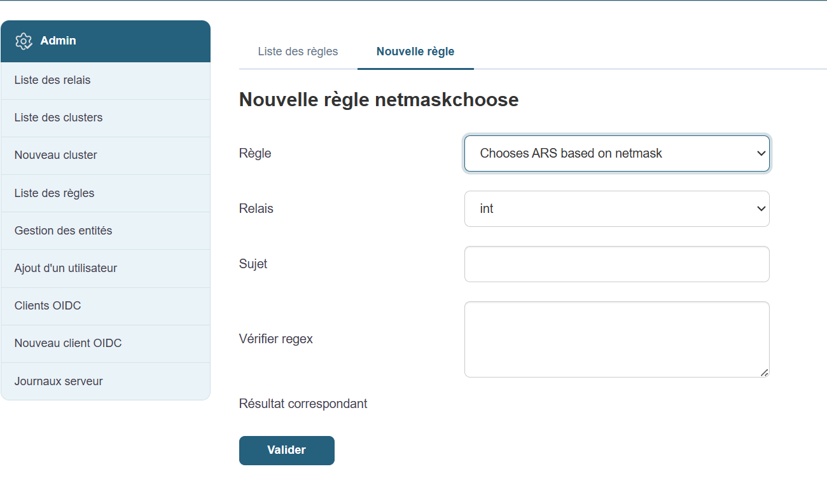This screenshot has height=504, width=827.
Task: Select the Nouvelle règle tab
Action: click(x=415, y=51)
